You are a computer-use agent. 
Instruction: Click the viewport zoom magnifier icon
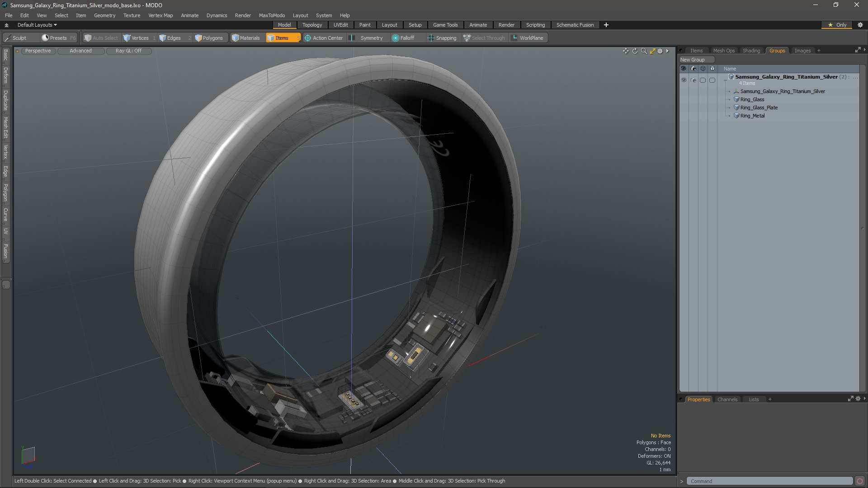[x=644, y=51]
